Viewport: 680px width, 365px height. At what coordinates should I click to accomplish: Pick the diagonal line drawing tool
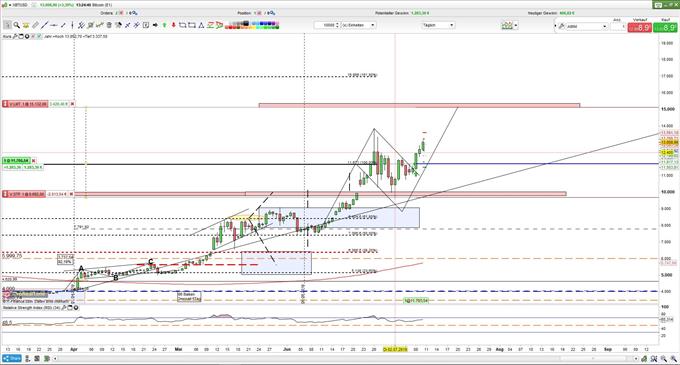[44, 25]
